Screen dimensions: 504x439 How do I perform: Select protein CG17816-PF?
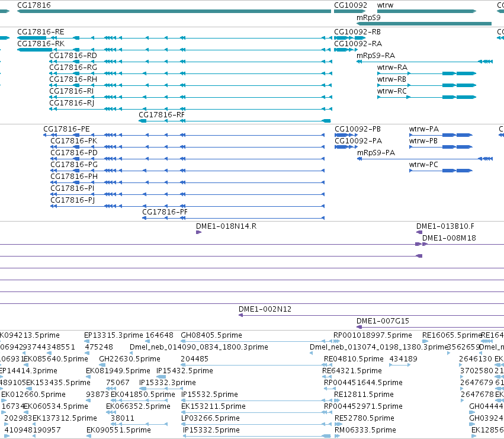165,212
